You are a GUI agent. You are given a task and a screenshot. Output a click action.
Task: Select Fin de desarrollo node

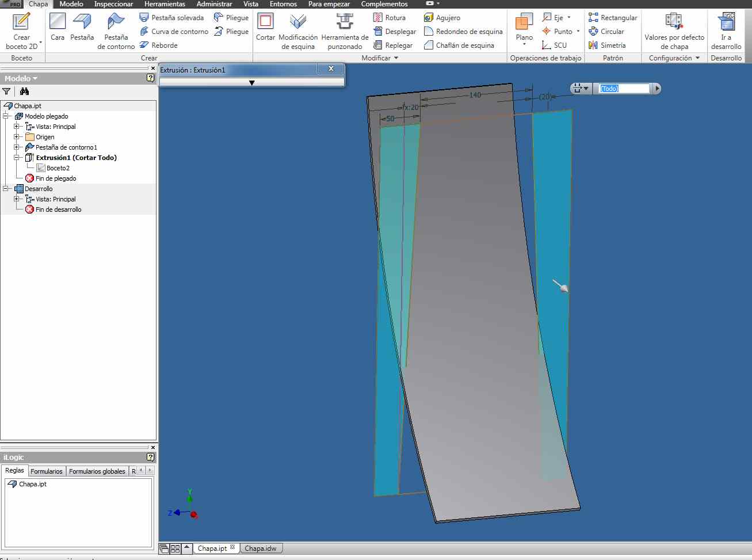53,209
